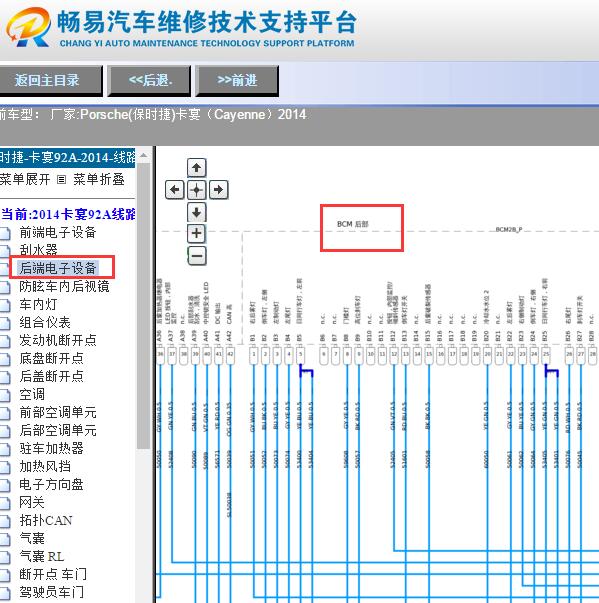Click the page icon beside 前端电子设备
This screenshot has height=603, width=599.
pyautogui.click(x=5, y=233)
